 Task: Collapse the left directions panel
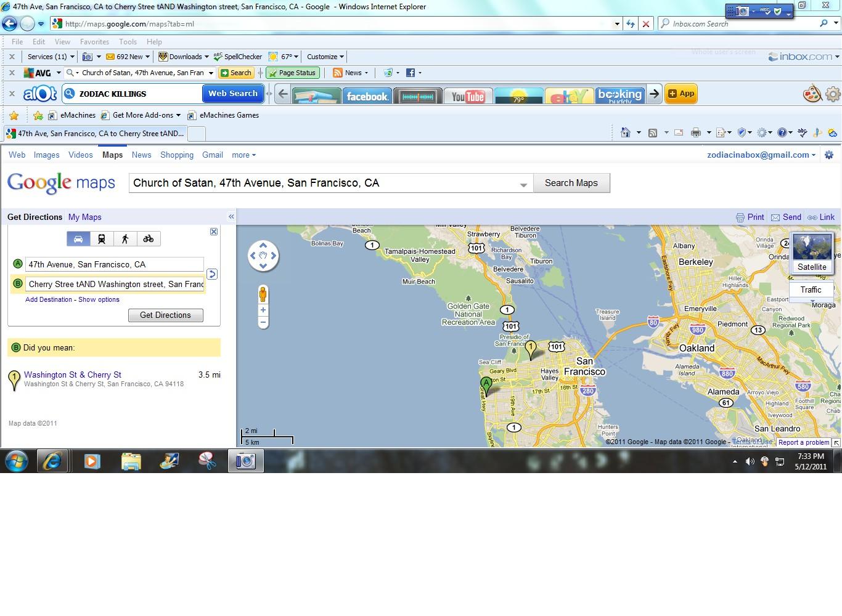tap(231, 217)
